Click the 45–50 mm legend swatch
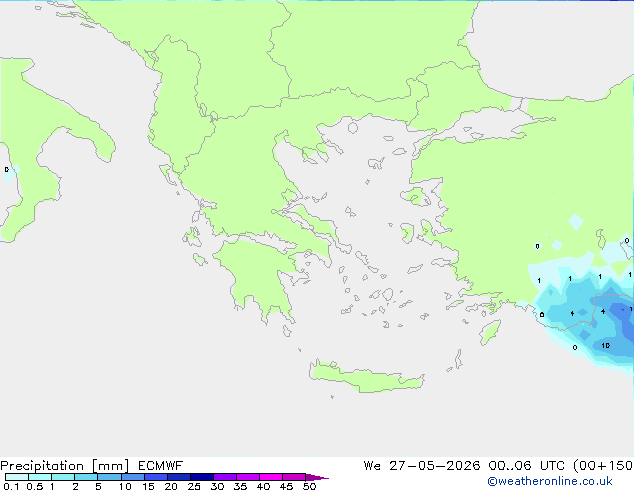This screenshot has height=490, width=634. [x=294, y=477]
